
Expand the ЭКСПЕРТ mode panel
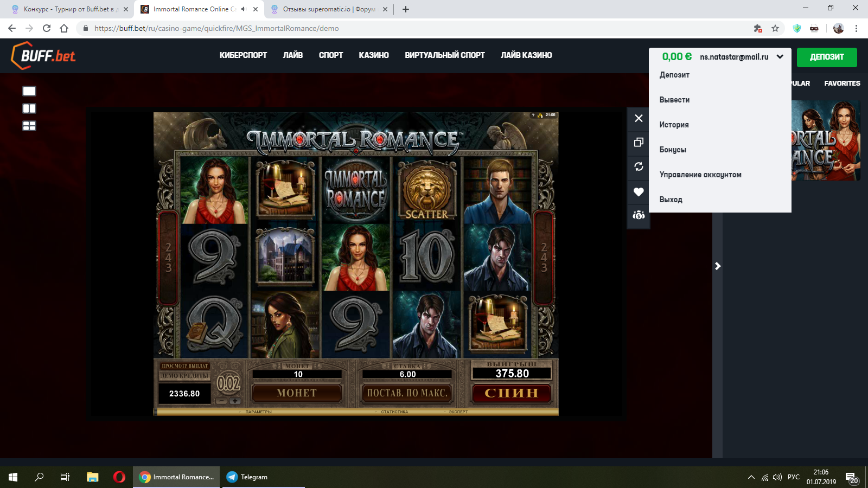coord(458,412)
